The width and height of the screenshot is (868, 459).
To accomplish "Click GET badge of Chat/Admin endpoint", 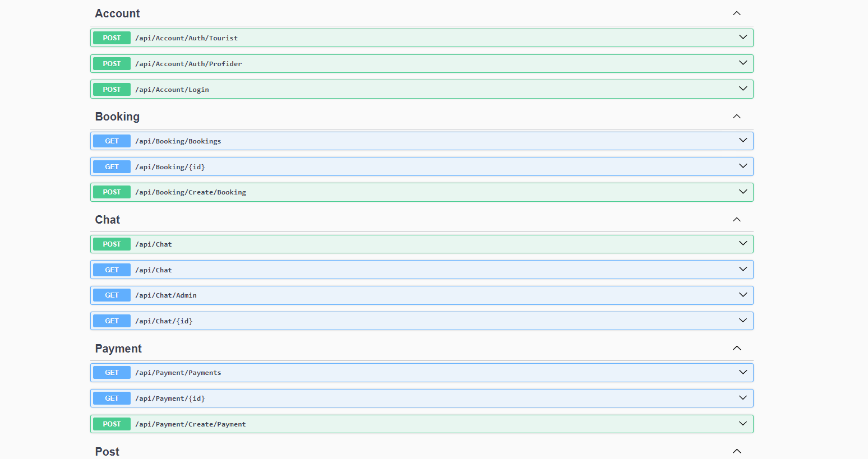I will pyautogui.click(x=112, y=295).
